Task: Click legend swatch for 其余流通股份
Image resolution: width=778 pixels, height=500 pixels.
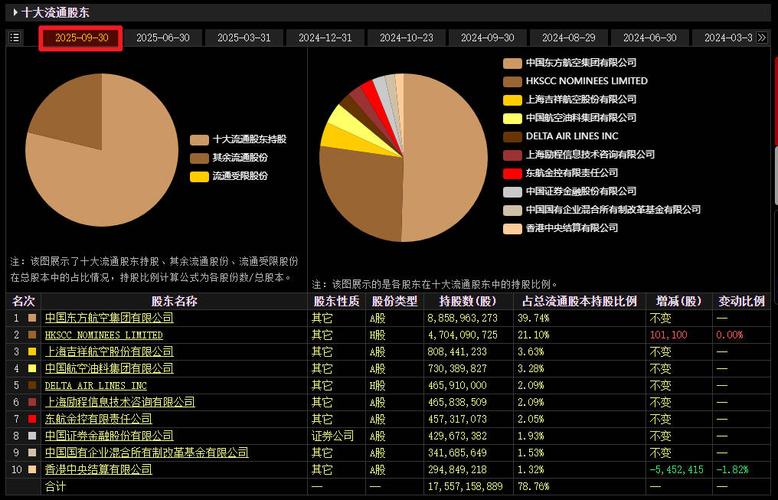Action: [x=199, y=158]
